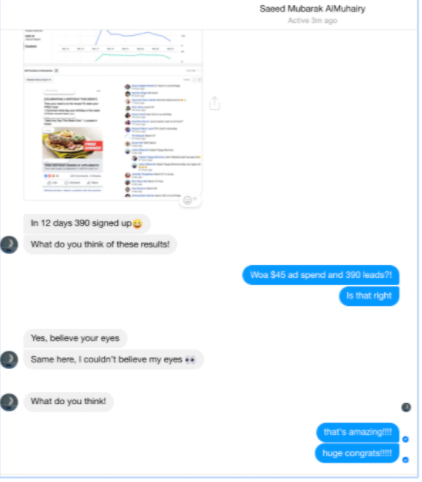Select the 'that's amazing!!!!' sent message
This screenshot has height=482, width=422.
(x=358, y=432)
